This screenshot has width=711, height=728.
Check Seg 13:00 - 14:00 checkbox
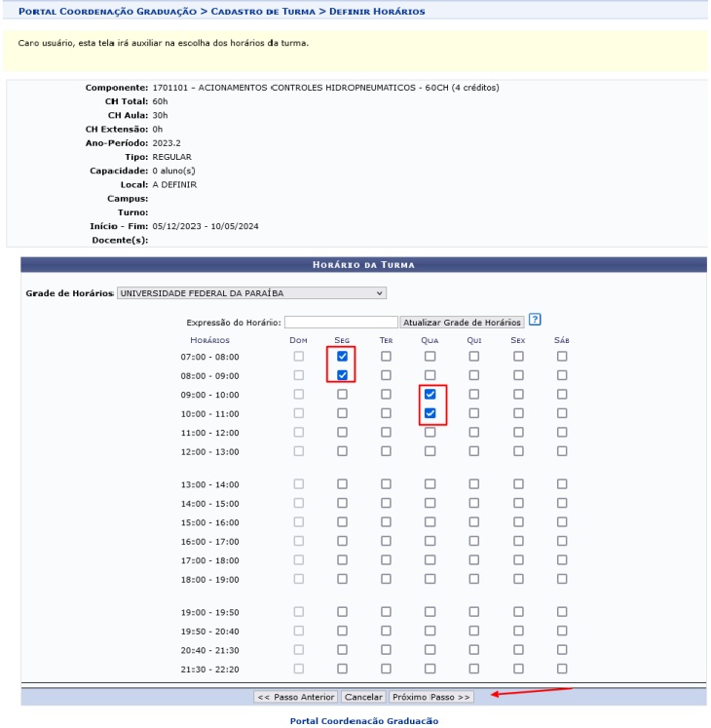[342, 484]
